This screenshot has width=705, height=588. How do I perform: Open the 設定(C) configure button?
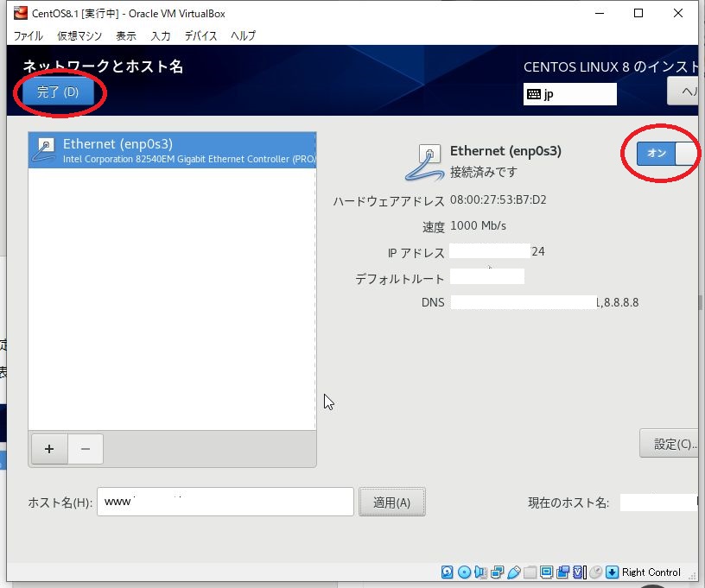(x=669, y=444)
